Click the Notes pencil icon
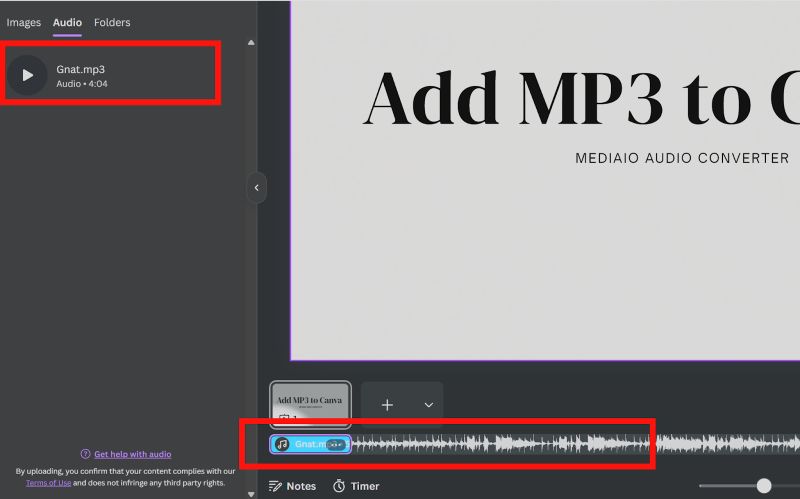This screenshot has height=499, width=800. 275,486
